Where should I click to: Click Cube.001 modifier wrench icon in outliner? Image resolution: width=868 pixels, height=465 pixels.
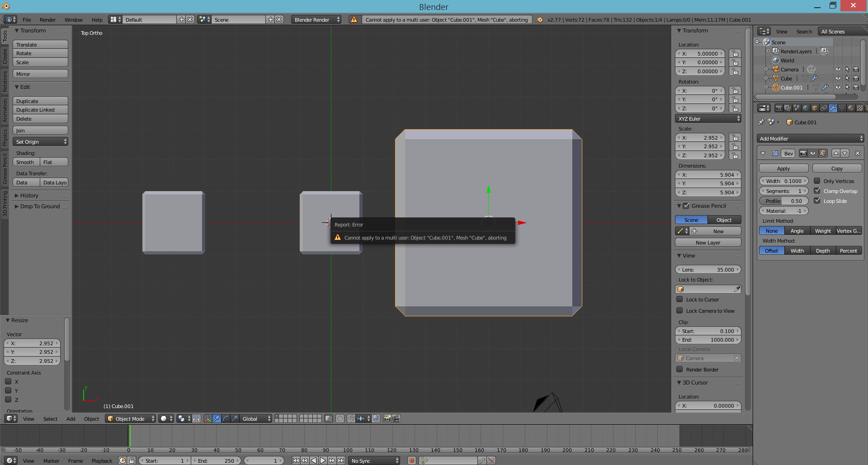825,87
